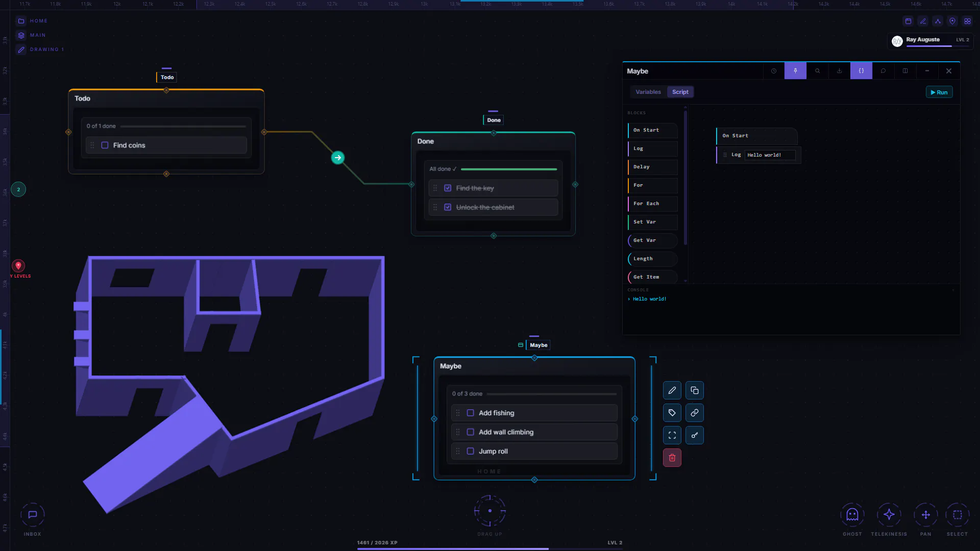Select the Delay block in Blocks list
The height and width of the screenshot is (551, 980).
653,167
